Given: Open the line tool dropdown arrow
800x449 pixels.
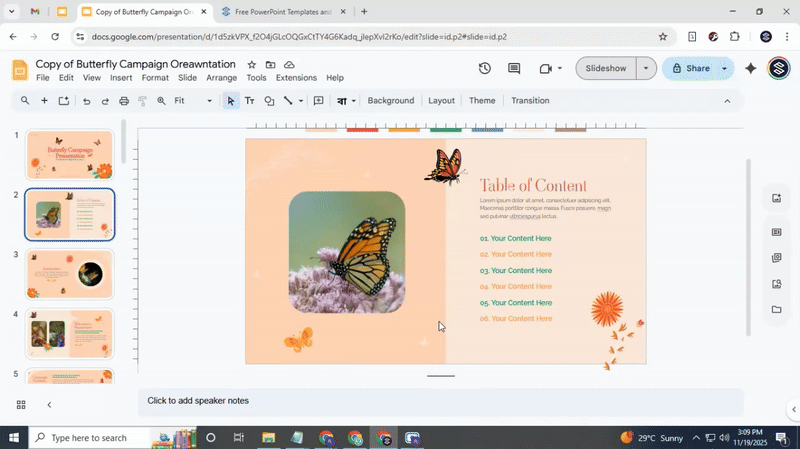Looking at the screenshot, I should (x=301, y=101).
